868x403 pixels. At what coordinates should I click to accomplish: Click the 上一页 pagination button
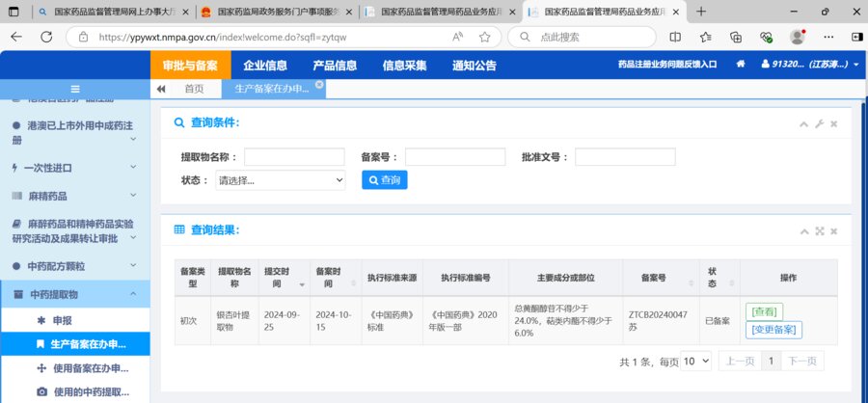pyautogui.click(x=740, y=361)
